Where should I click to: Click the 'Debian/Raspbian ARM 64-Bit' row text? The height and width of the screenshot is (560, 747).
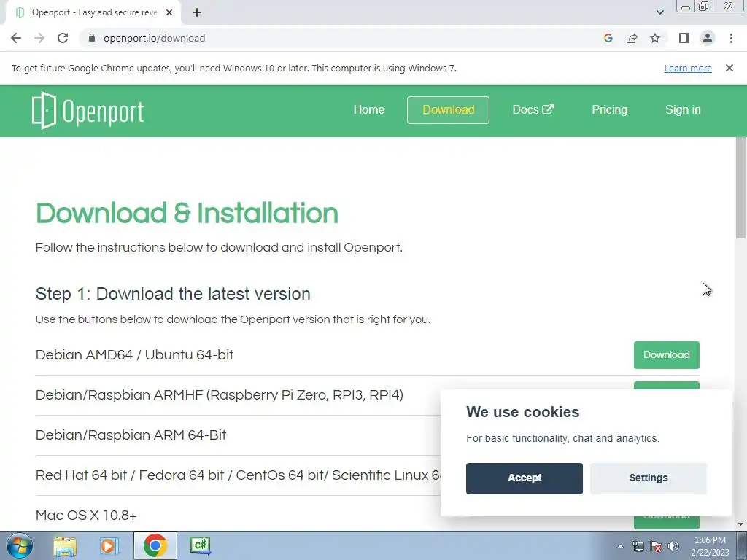pos(131,435)
